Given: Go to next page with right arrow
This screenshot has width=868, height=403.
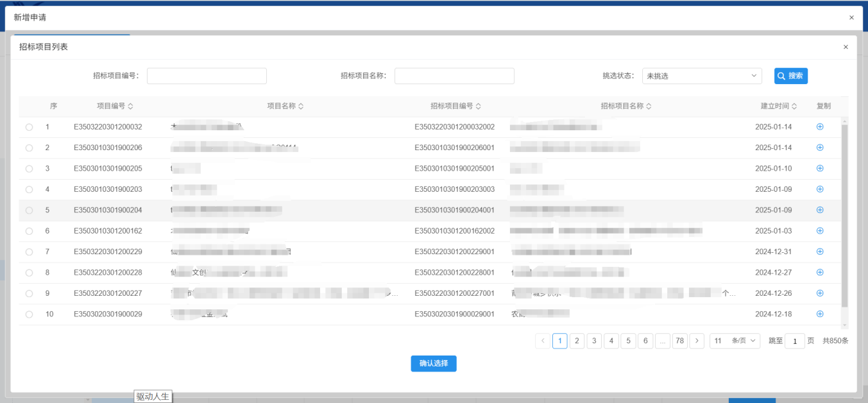Looking at the screenshot, I should pyautogui.click(x=697, y=341).
